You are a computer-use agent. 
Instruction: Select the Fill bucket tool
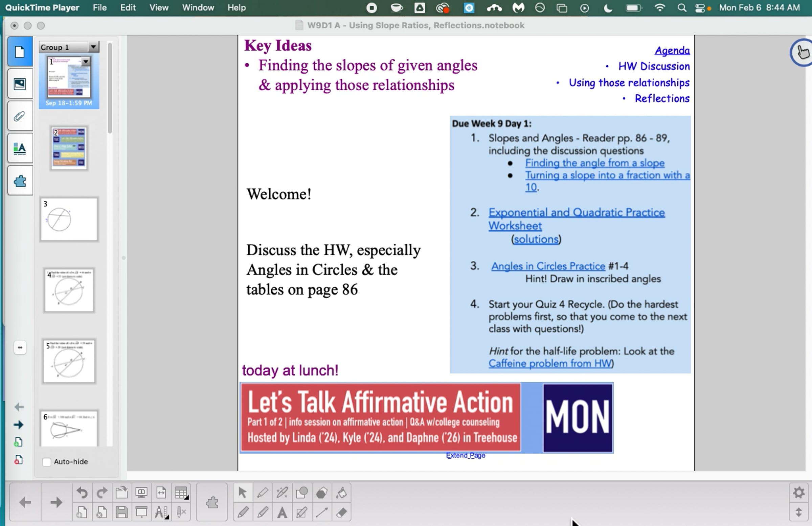tap(341, 493)
